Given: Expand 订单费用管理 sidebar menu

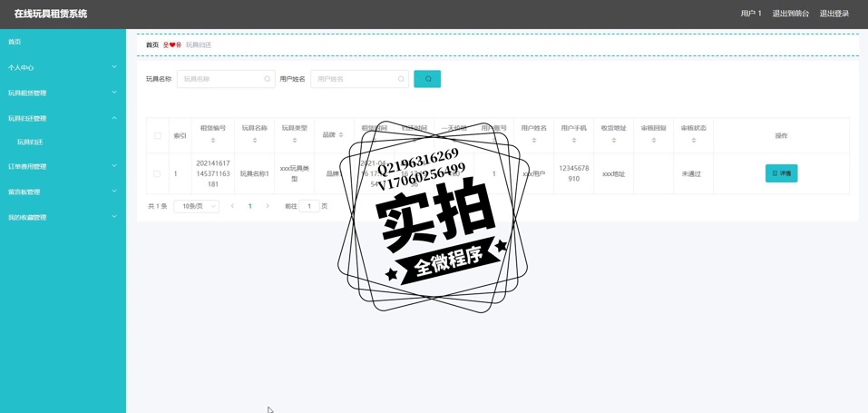Looking at the screenshot, I should 63,166.
